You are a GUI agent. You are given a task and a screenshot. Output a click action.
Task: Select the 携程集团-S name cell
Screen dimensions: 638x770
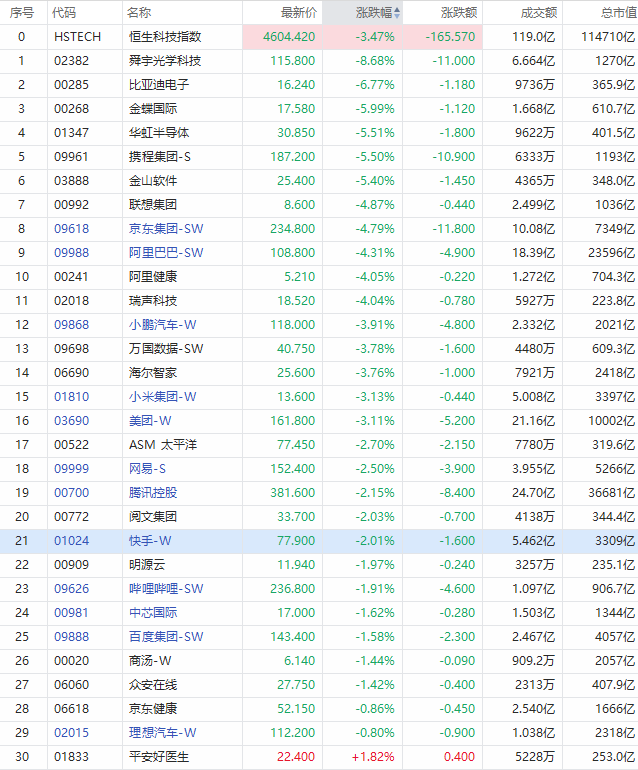tap(182, 157)
